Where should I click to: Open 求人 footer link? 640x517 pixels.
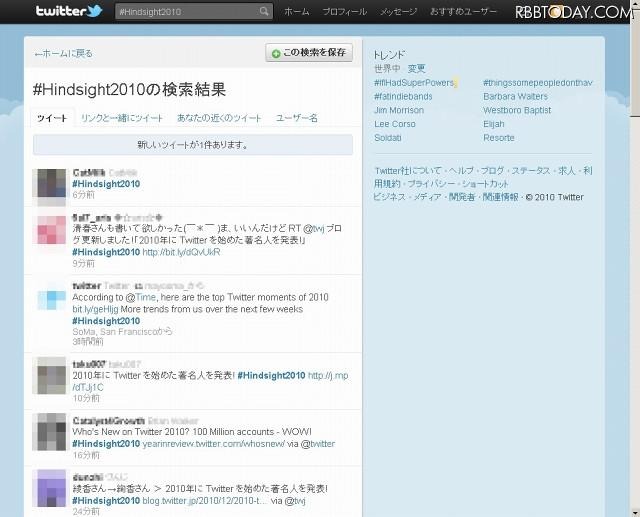(567, 171)
